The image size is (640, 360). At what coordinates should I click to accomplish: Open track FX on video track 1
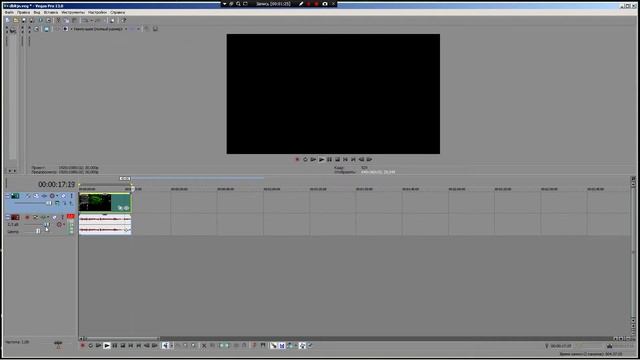(x=44, y=196)
